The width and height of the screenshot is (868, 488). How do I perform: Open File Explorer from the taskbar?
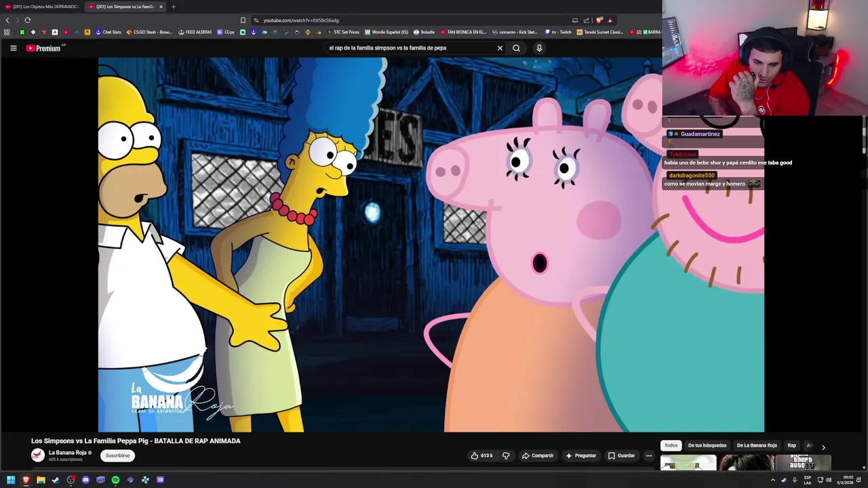(x=41, y=480)
